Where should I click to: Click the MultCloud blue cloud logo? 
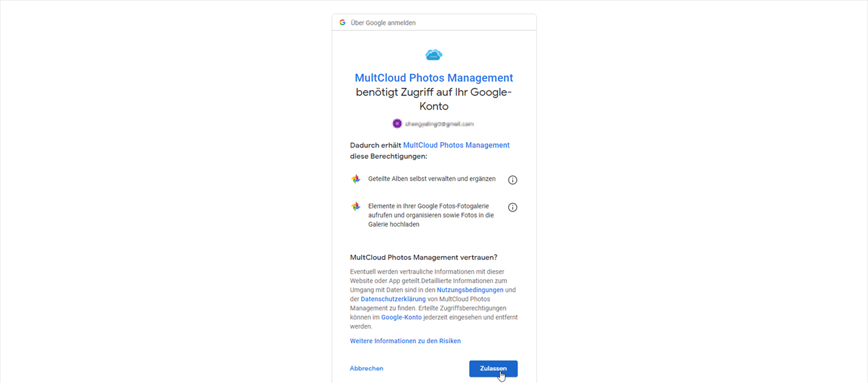(434, 55)
